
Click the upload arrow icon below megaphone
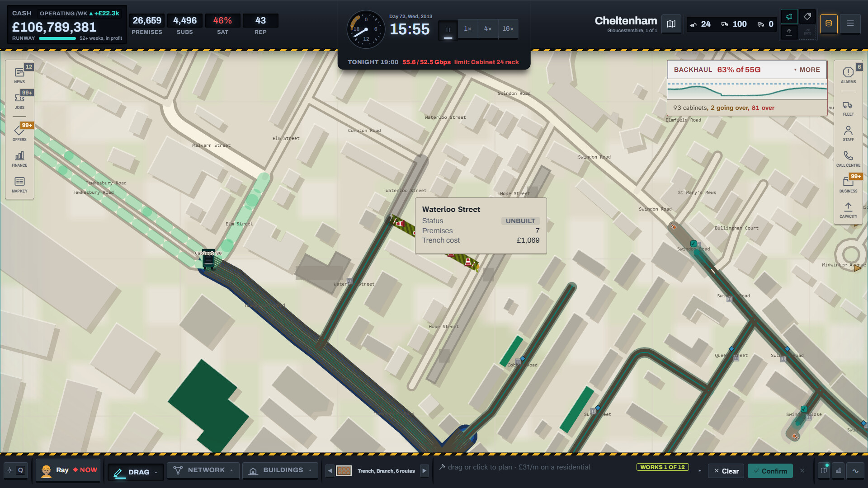click(x=789, y=32)
